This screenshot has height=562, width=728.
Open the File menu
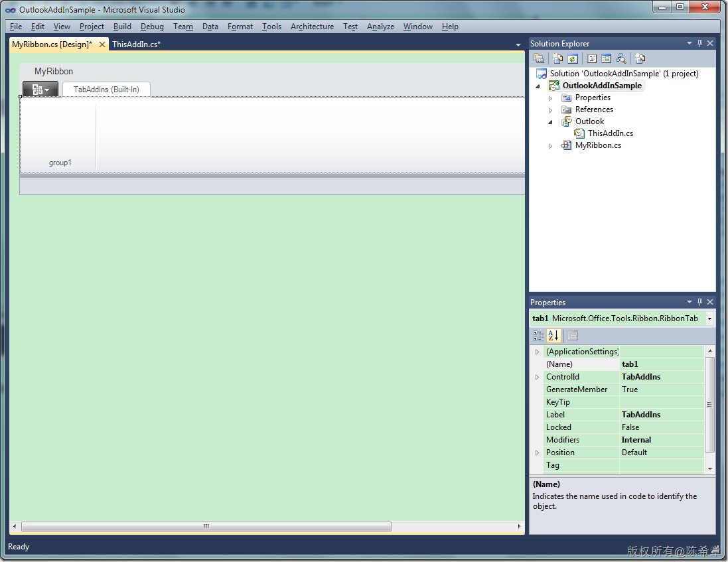(16, 27)
